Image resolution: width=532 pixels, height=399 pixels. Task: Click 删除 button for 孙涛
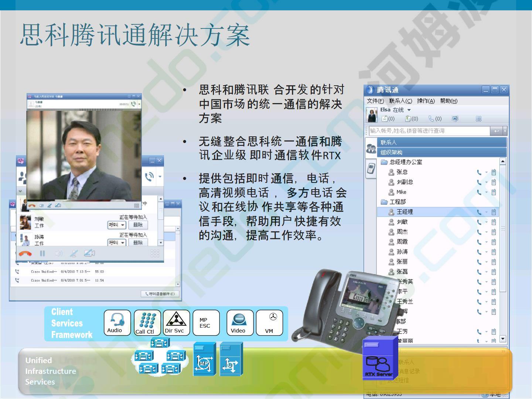click(138, 242)
